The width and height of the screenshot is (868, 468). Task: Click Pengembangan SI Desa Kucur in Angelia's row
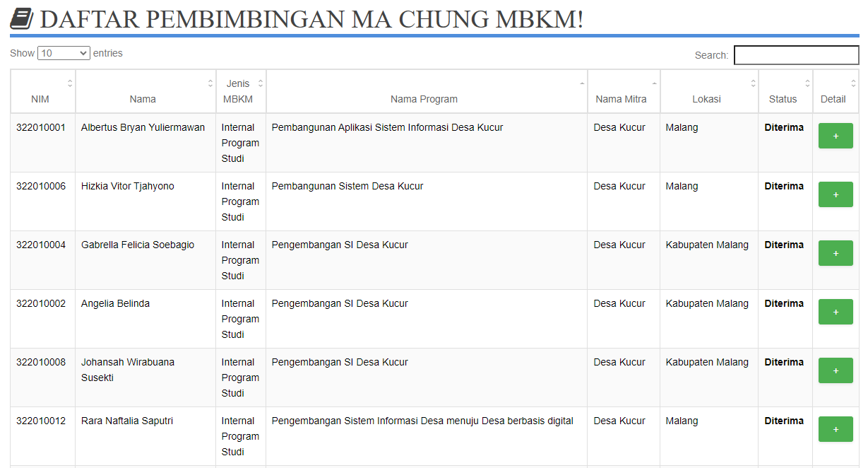(340, 304)
